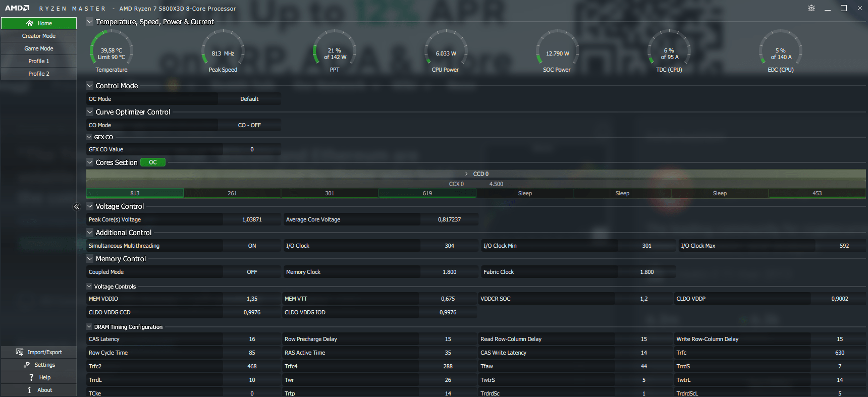This screenshot has width=868, height=397.
Task: Toggle the Simultaneous Multithreading ON value
Action: [x=252, y=246]
